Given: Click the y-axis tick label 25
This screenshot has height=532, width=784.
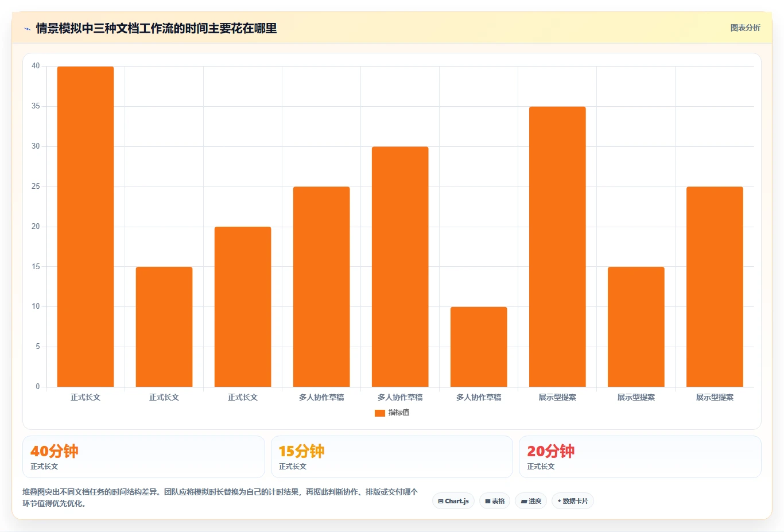Looking at the screenshot, I should 36,187.
